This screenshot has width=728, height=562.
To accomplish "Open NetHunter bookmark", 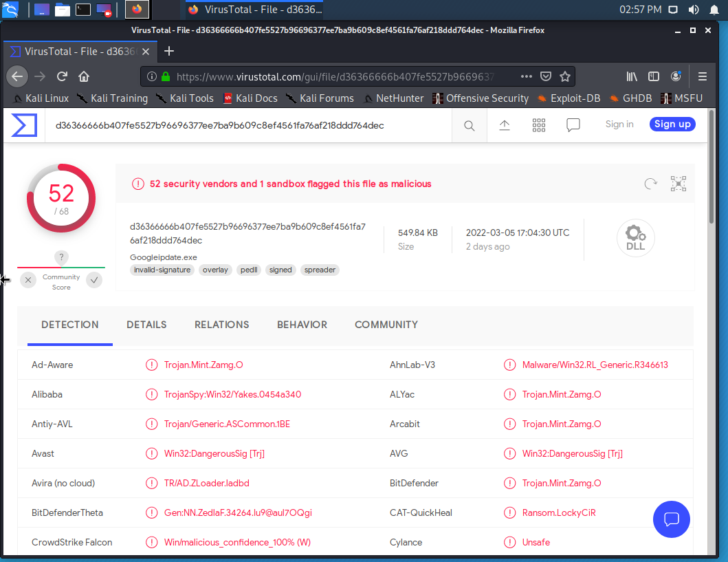I will tap(393, 98).
